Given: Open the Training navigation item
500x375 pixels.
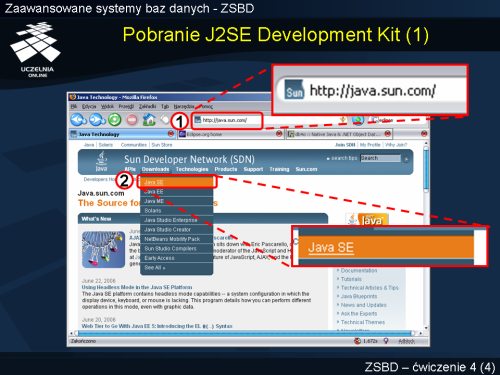Looking at the screenshot, I should click(x=279, y=169).
